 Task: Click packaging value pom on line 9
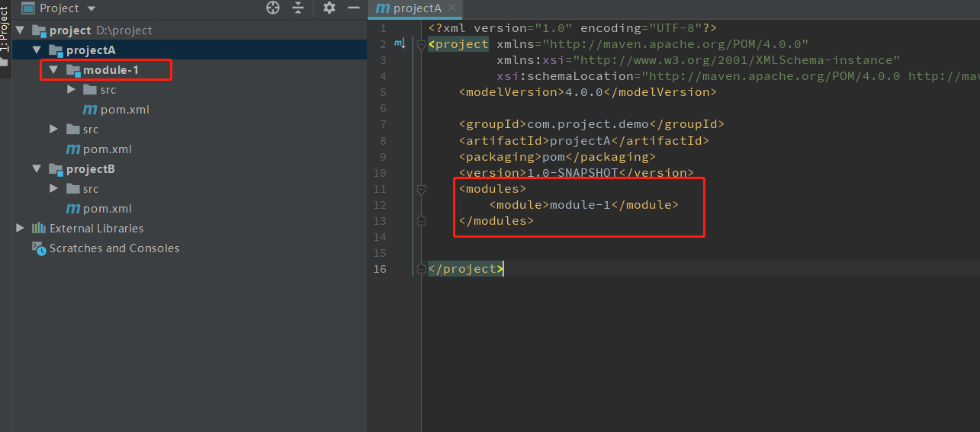(x=554, y=157)
